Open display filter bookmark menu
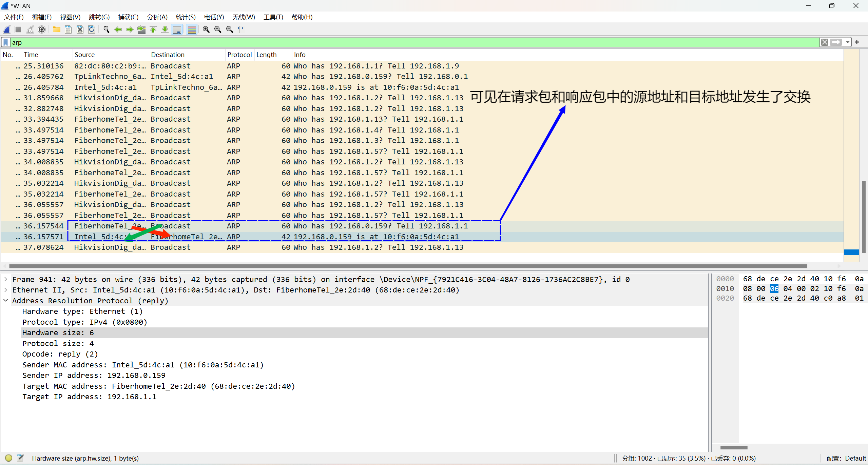868x465 pixels. [6, 42]
